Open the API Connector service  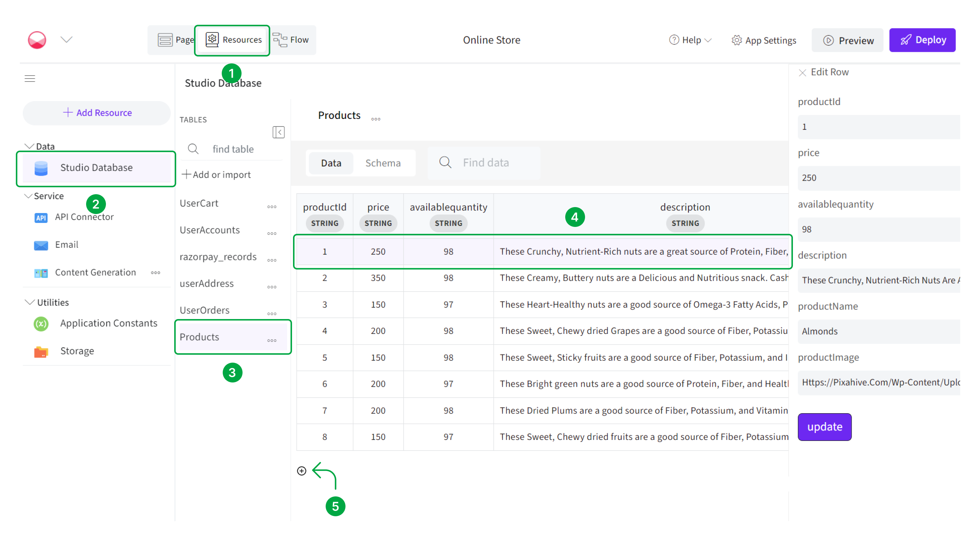[x=84, y=217]
